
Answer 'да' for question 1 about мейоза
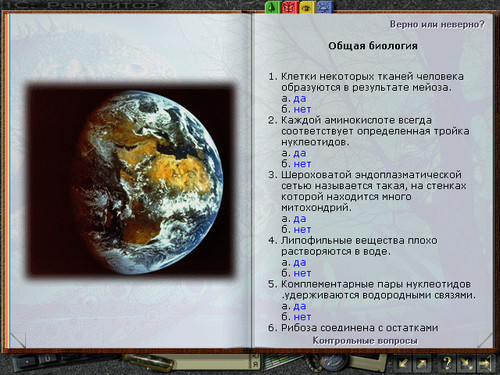pos(300,98)
